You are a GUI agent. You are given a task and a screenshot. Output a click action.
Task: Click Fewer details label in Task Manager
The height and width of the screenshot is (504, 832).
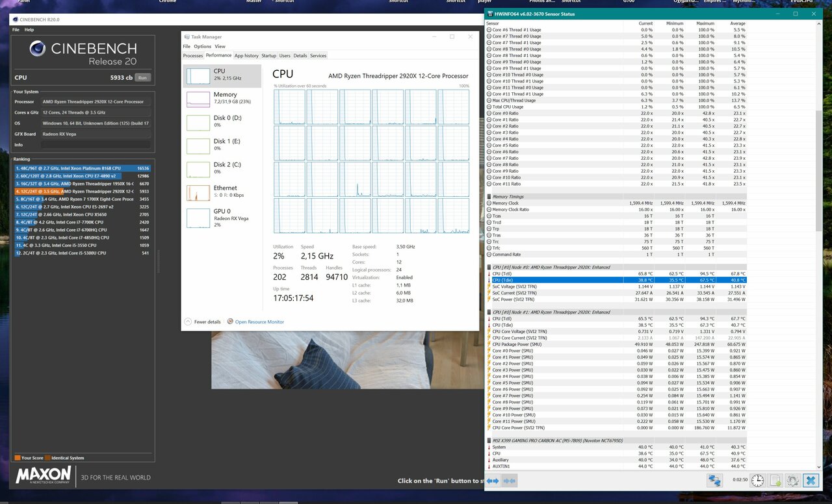tap(207, 322)
